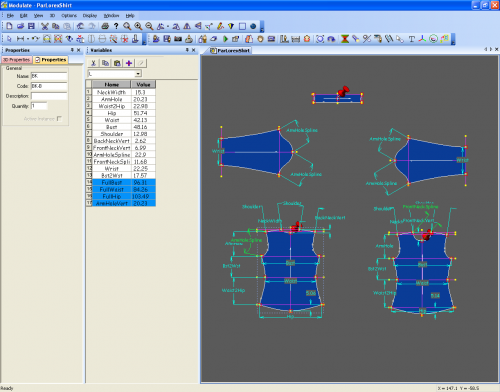
Task: Open the Edit menu
Action: tap(24, 16)
